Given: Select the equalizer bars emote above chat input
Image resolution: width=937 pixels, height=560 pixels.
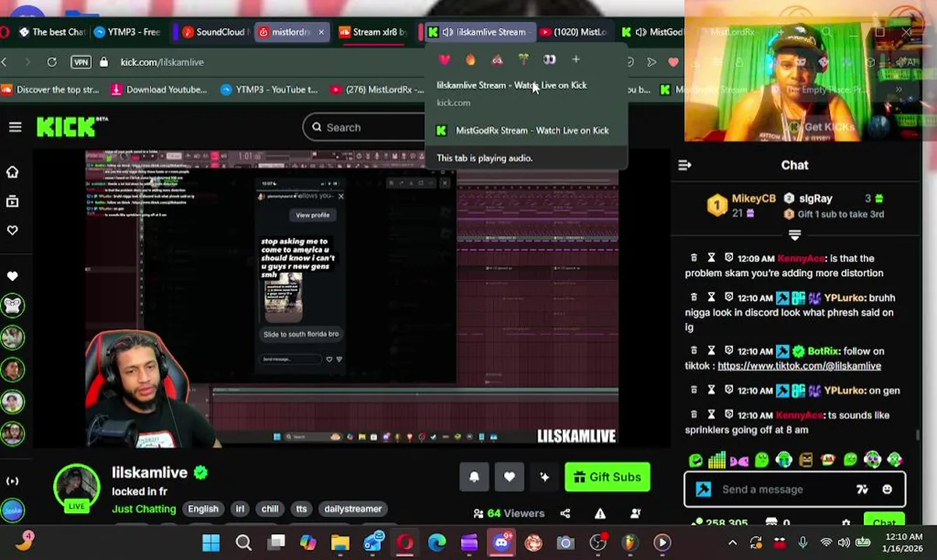Looking at the screenshot, I should tap(718, 460).
